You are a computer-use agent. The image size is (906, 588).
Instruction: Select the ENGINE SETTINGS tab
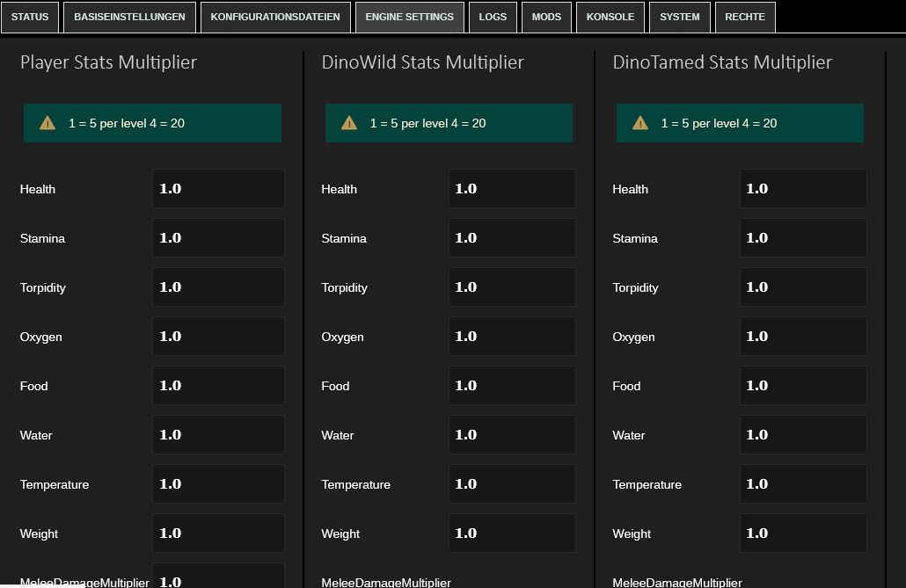[410, 17]
